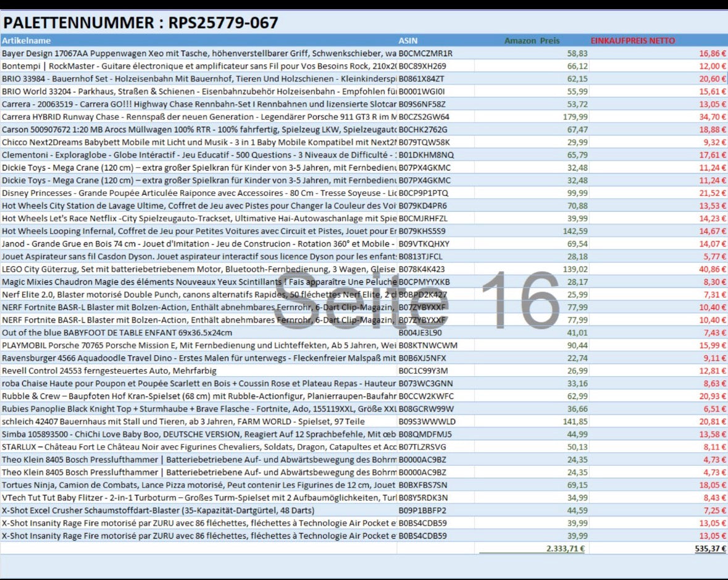Click ASIN cell B0CMCZMR1R
This screenshot has height=580, width=728.
[425, 54]
